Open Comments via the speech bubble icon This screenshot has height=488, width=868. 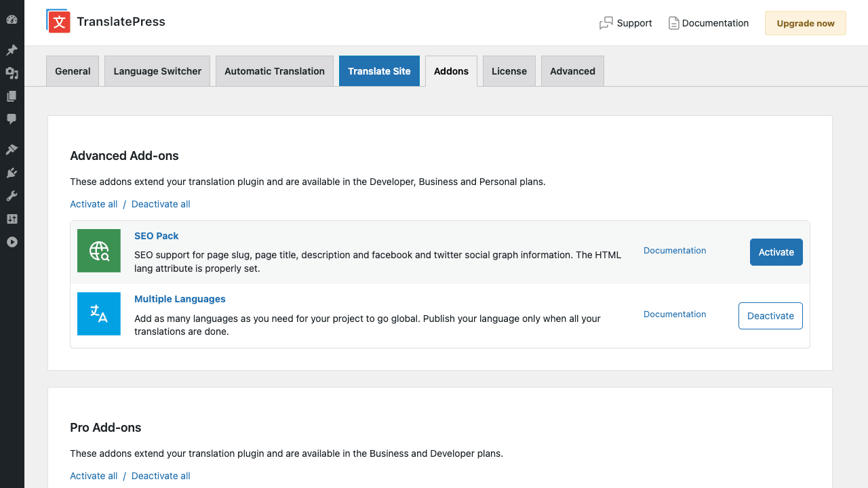coord(12,119)
